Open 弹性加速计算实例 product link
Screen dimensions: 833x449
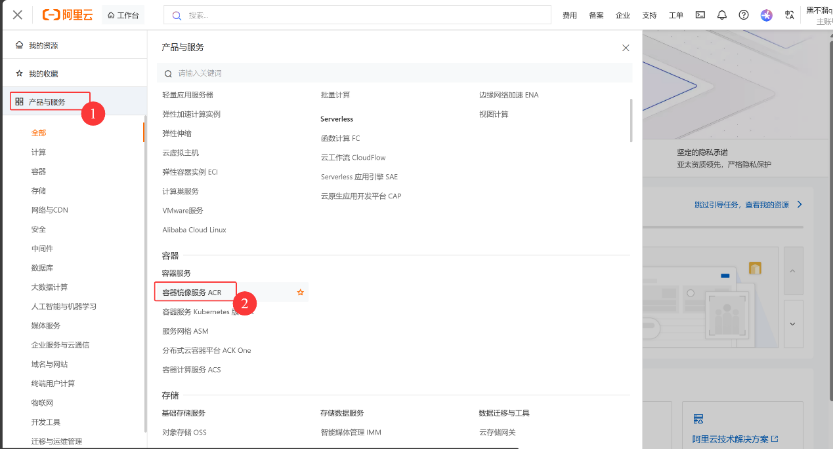pos(191,114)
